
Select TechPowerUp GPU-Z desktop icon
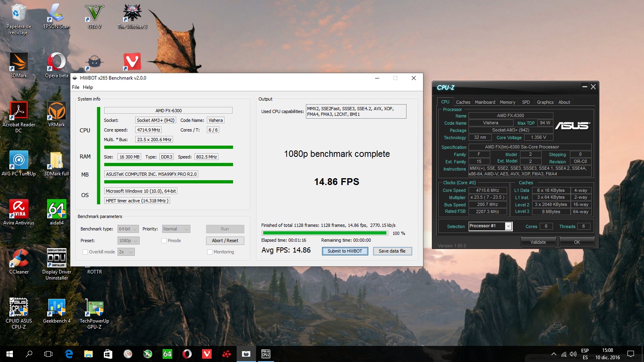coord(94,313)
